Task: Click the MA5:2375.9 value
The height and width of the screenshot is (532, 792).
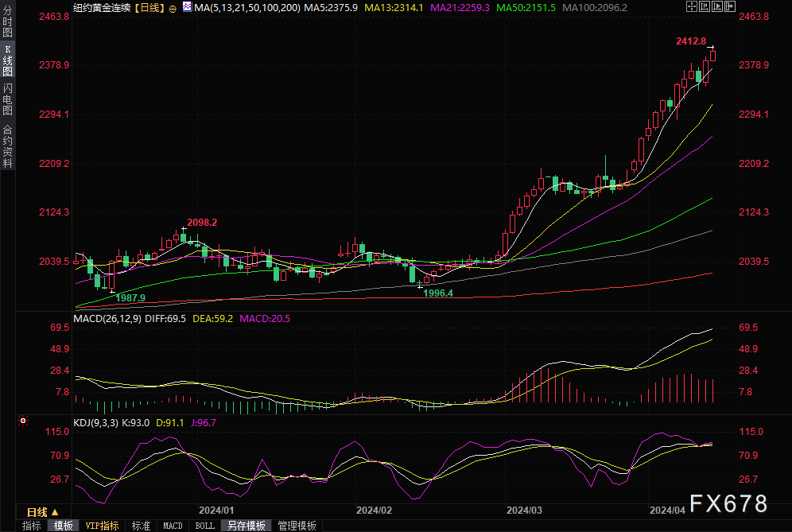Action: (330, 8)
